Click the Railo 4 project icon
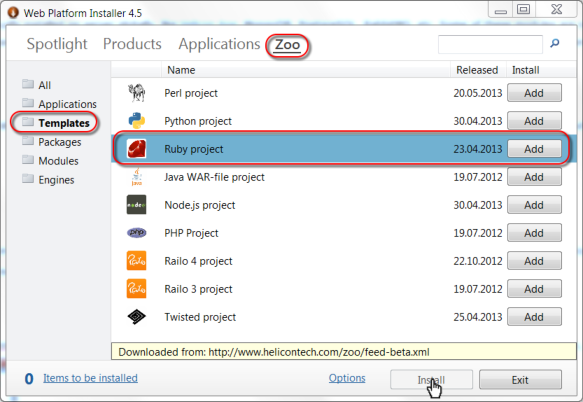 pyautogui.click(x=136, y=261)
